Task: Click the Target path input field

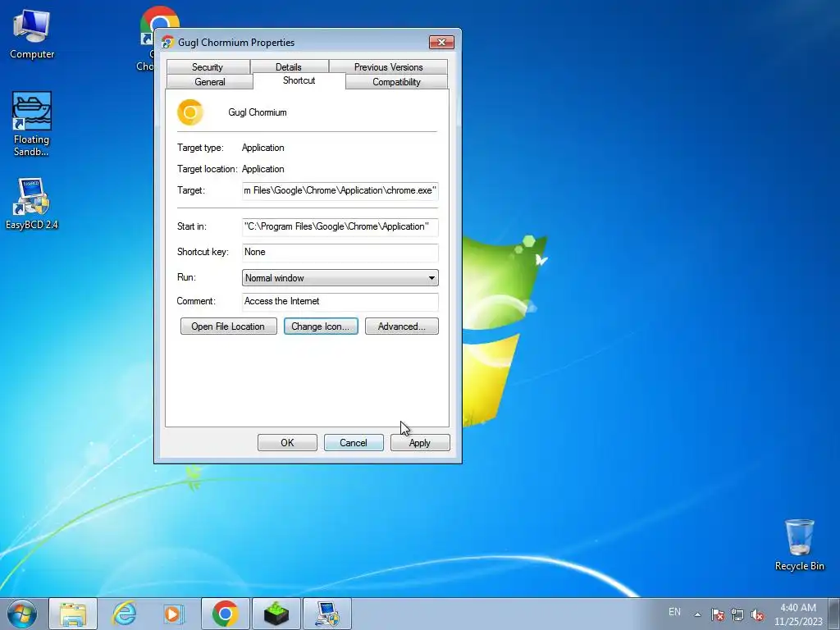Action: pos(340,190)
